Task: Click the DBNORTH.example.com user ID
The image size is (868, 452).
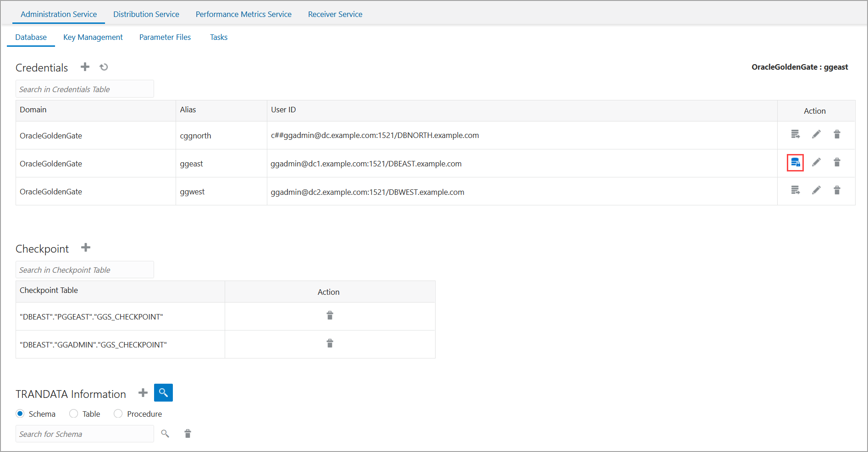Action: [x=375, y=135]
